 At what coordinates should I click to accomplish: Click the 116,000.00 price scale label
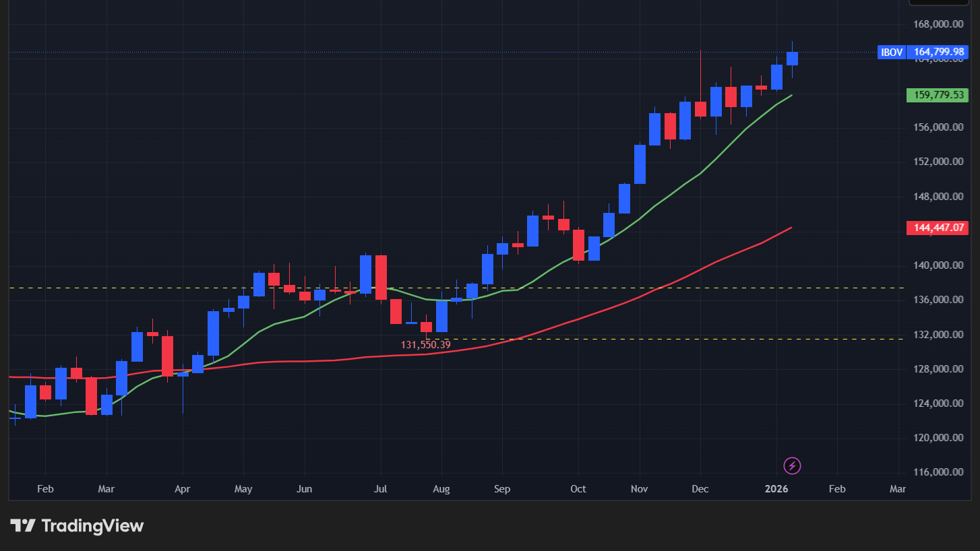click(938, 472)
